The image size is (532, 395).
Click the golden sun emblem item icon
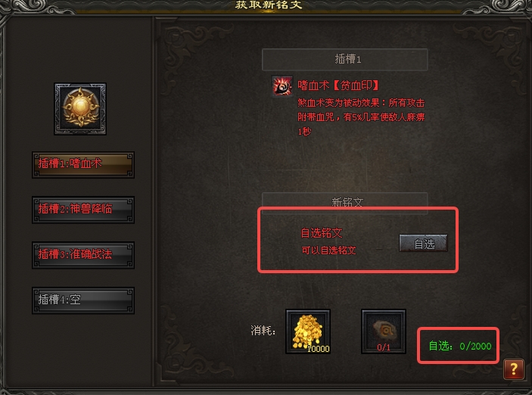tap(80, 109)
